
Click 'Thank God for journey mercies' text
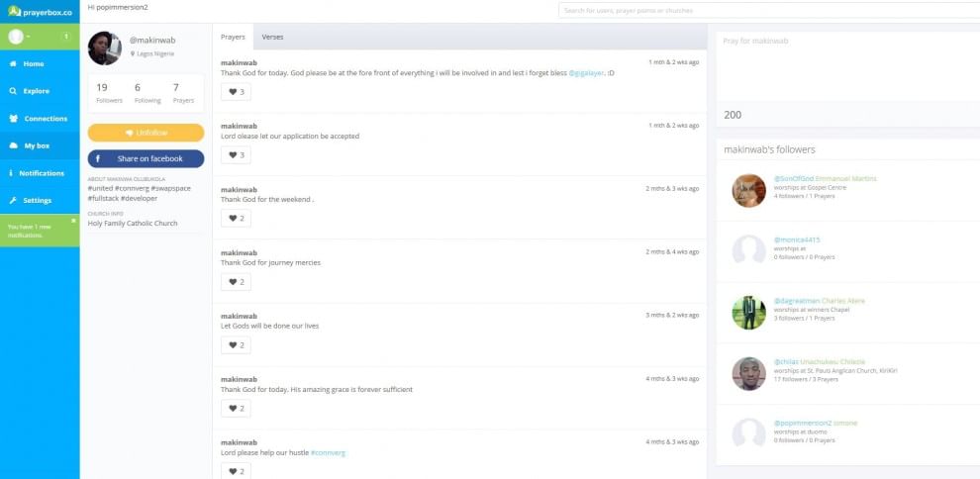point(270,263)
